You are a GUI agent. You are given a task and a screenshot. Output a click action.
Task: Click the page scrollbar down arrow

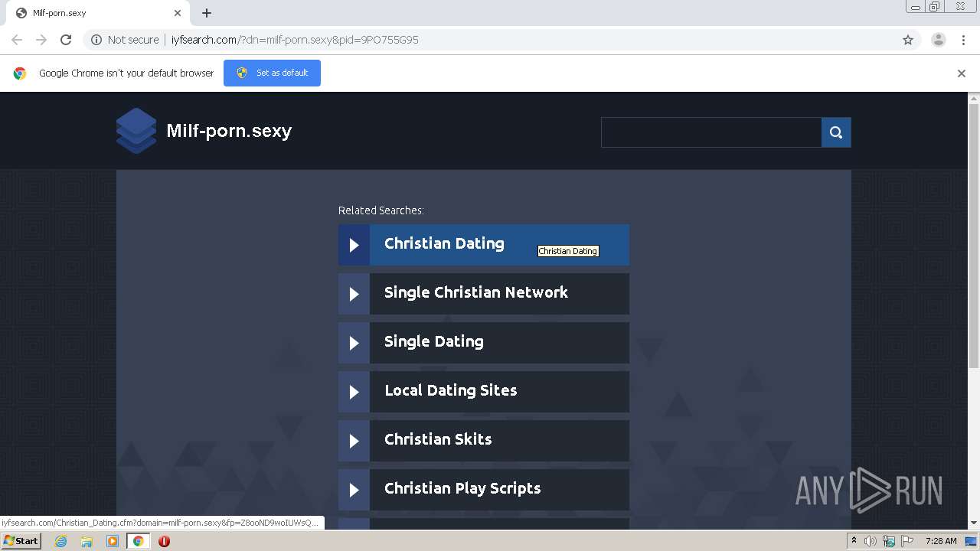tap(974, 523)
